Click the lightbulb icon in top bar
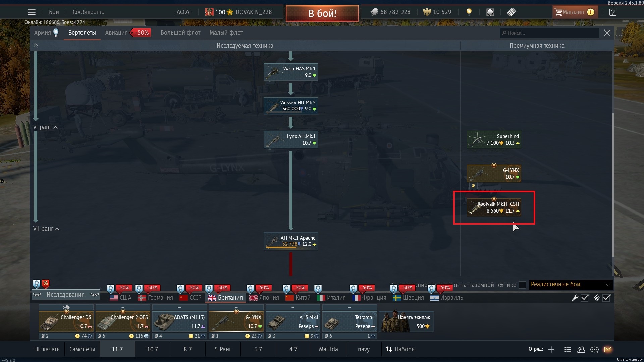Screen dimensions: 644x362 469,12
